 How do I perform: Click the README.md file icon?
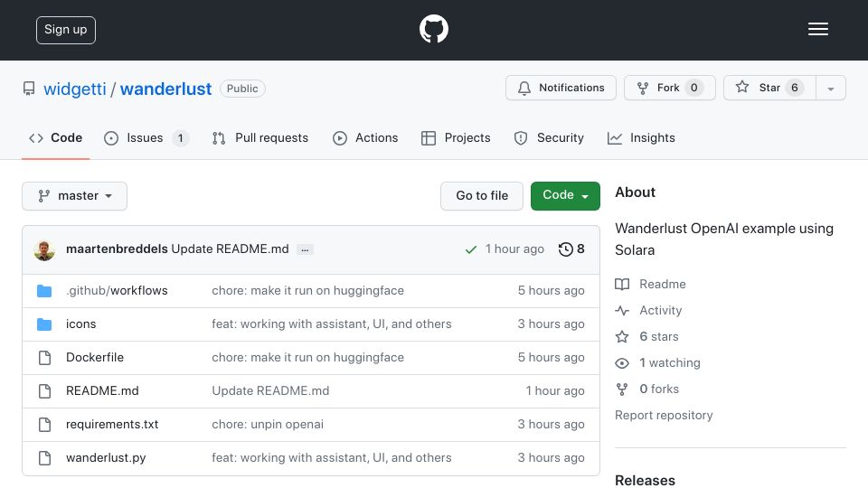coord(44,391)
